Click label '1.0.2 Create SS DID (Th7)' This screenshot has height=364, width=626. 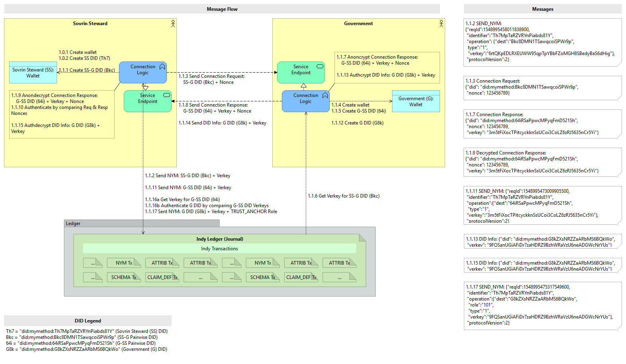coord(85,58)
